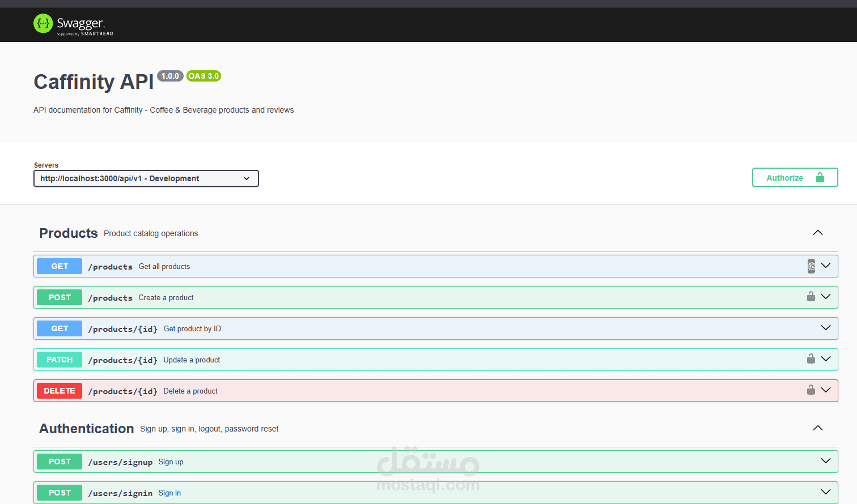Click the /users/signin path

[120, 493]
